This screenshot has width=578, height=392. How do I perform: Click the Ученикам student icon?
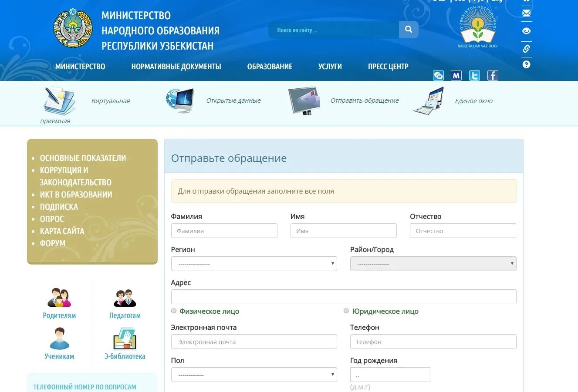click(x=59, y=339)
